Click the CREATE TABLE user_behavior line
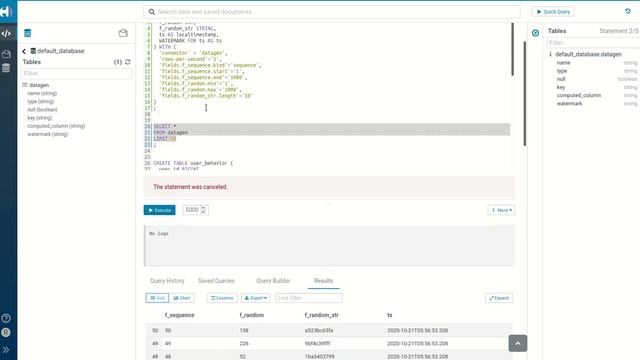 click(193, 163)
